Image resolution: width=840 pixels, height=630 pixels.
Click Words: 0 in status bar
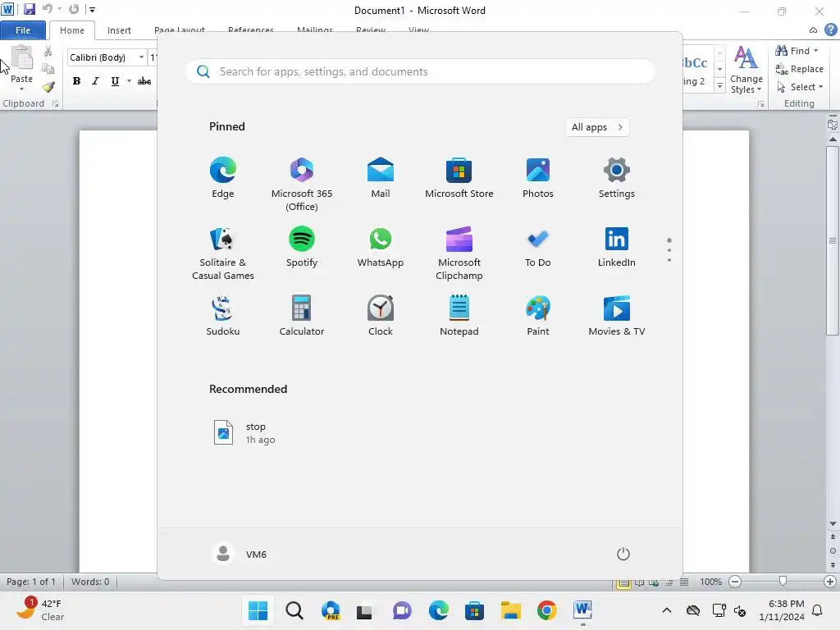point(90,582)
